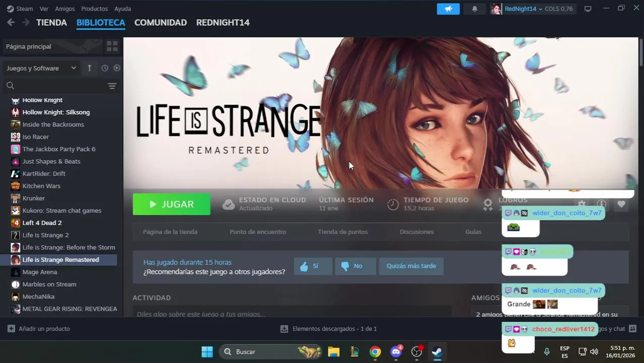Viewport: 644px width, 363px height.
Task: Select Hollow Knight: Silksong in library
Action: (56, 112)
